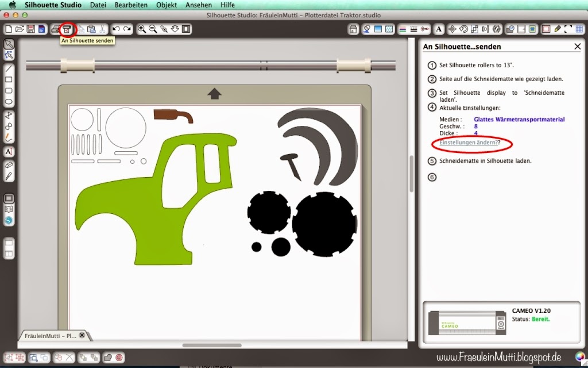The image size is (588, 368).
Task: Close the FräuleinMutti document tab
Action: [x=82, y=335]
